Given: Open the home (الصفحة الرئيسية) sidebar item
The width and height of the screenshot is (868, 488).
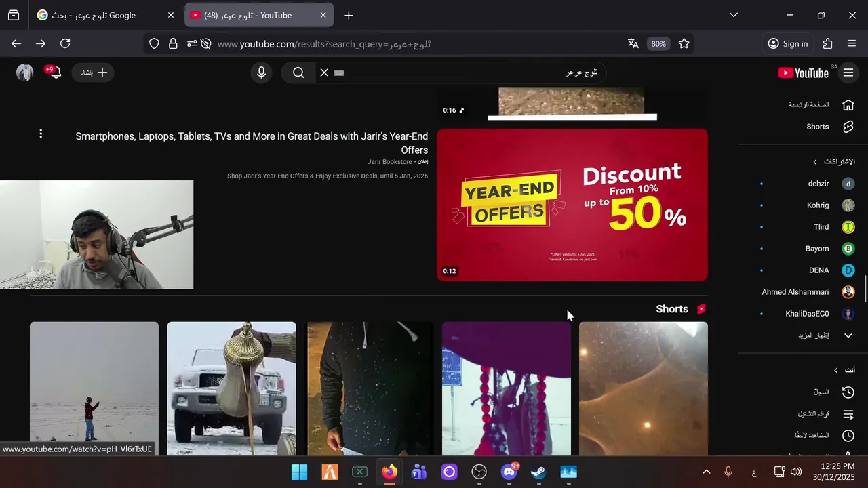Looking at the screenshot, I should 821,105.
